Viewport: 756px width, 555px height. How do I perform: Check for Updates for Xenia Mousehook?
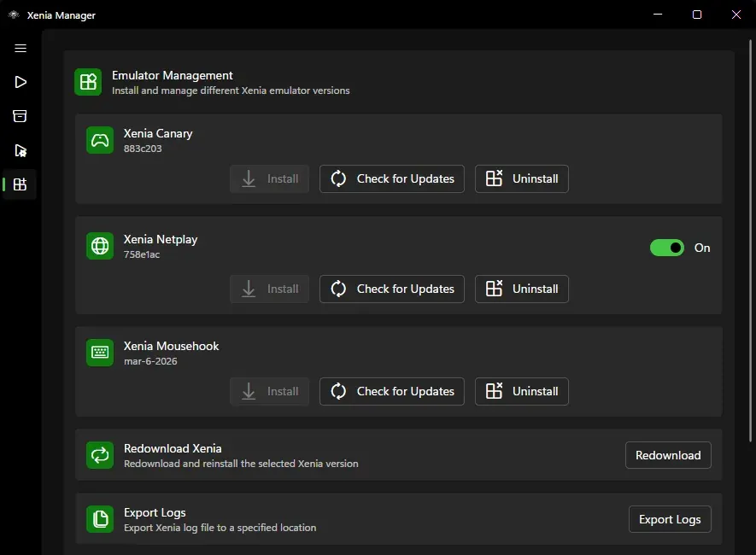(x=392, y=391)
